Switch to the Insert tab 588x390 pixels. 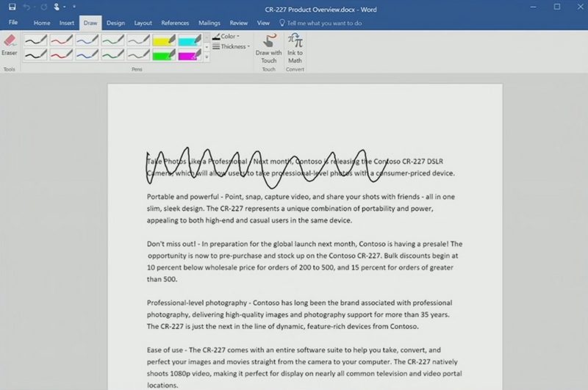(x=66, y=23)
